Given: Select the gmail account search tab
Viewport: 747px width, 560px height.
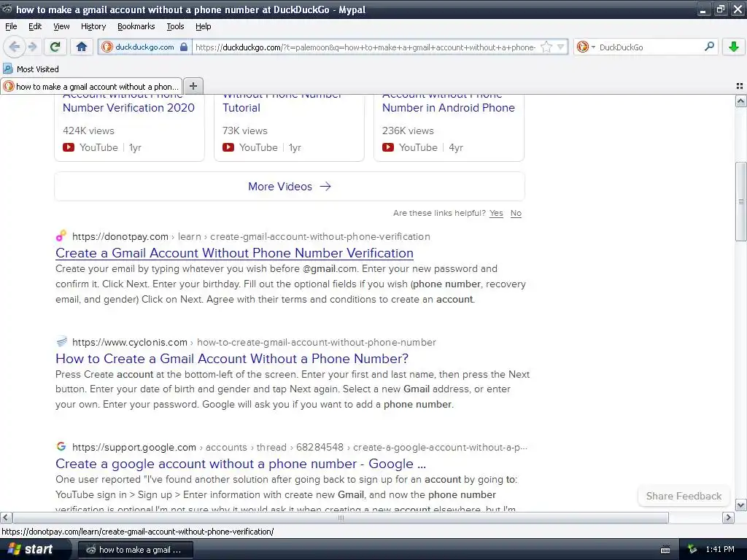Looking at the screenshot, I should (x=91, y=87).
